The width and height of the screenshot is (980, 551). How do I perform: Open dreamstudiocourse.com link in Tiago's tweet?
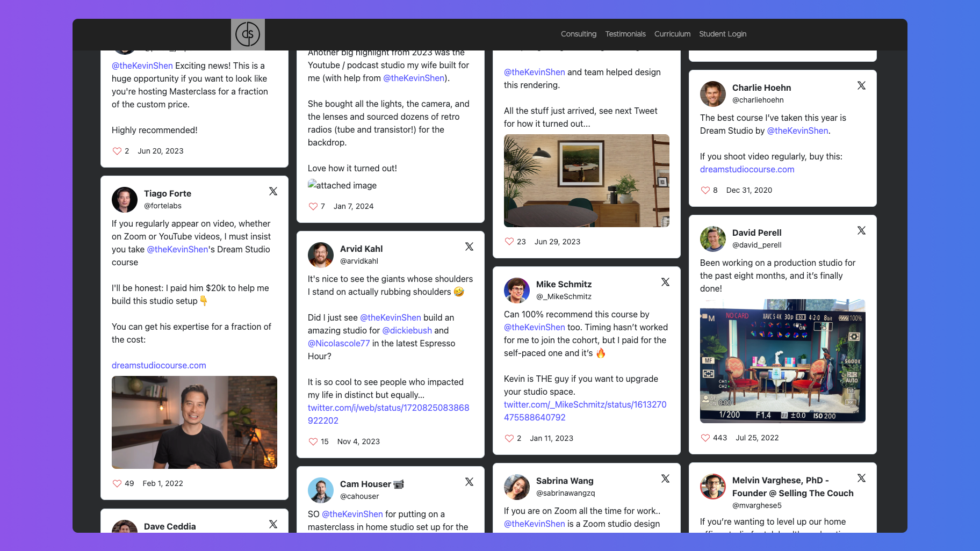point(159,365)
